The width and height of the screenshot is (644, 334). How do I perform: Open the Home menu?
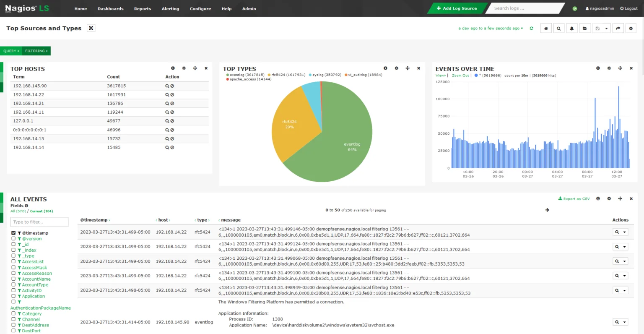coord(80,8)
